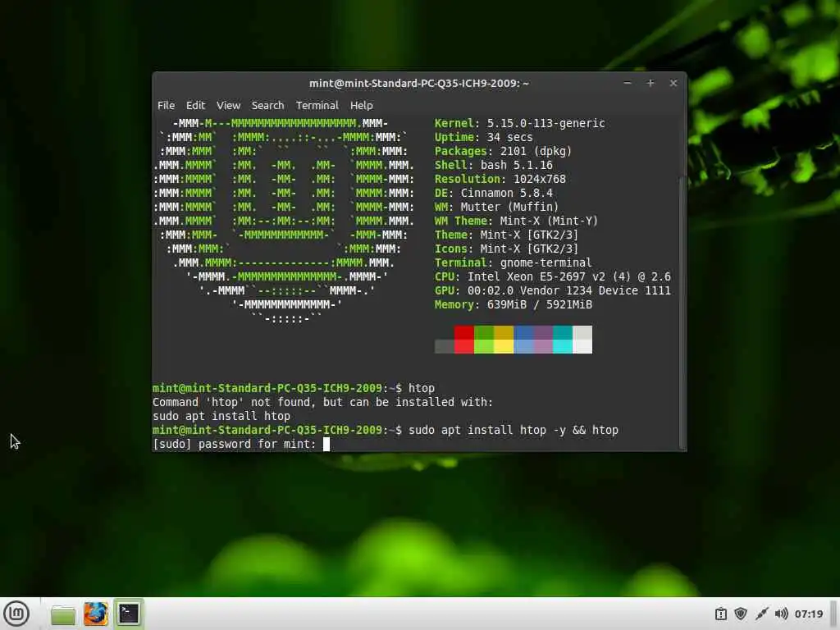Open the update manager shield tray icon
The width and height of the screenshot is (840, 630).
pos(741,614)
